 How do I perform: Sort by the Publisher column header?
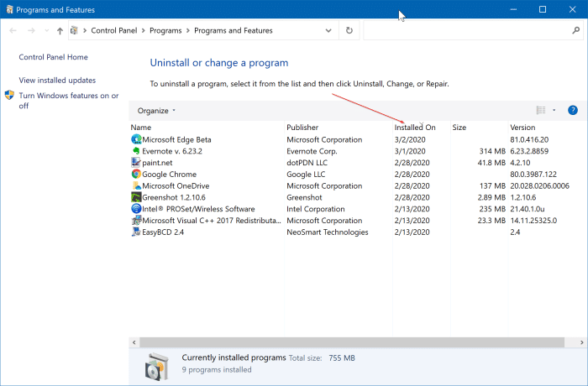pos(302,128)
